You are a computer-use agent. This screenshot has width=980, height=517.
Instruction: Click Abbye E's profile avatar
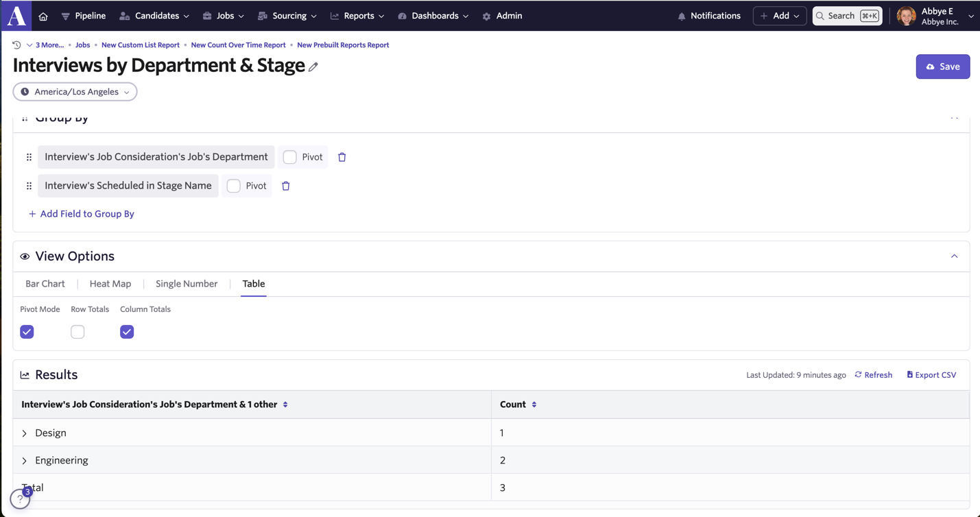906,16
